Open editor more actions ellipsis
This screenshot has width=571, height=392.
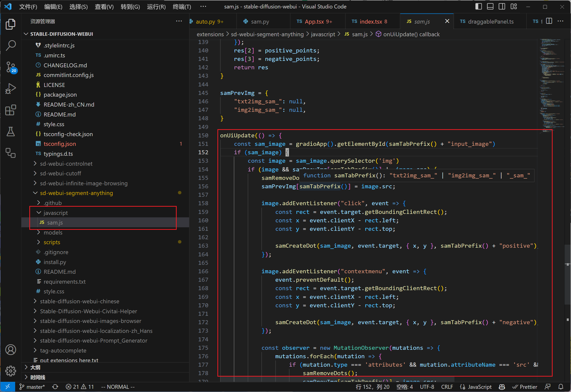click(560, 21)
